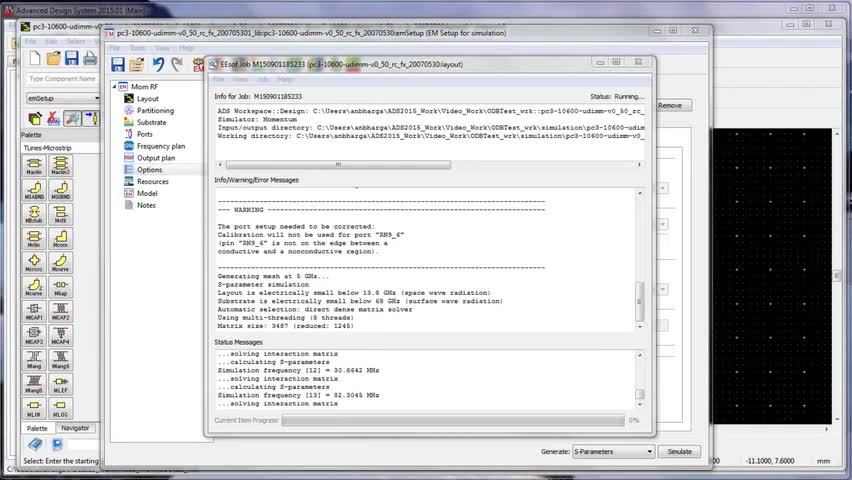The image size is (852, 480).
Task: Click the Save disk icon in ADS toolbar
Action: [72, 58]
